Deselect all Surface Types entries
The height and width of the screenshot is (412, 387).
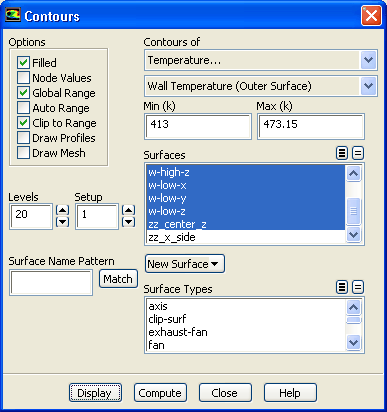[358, 287]
